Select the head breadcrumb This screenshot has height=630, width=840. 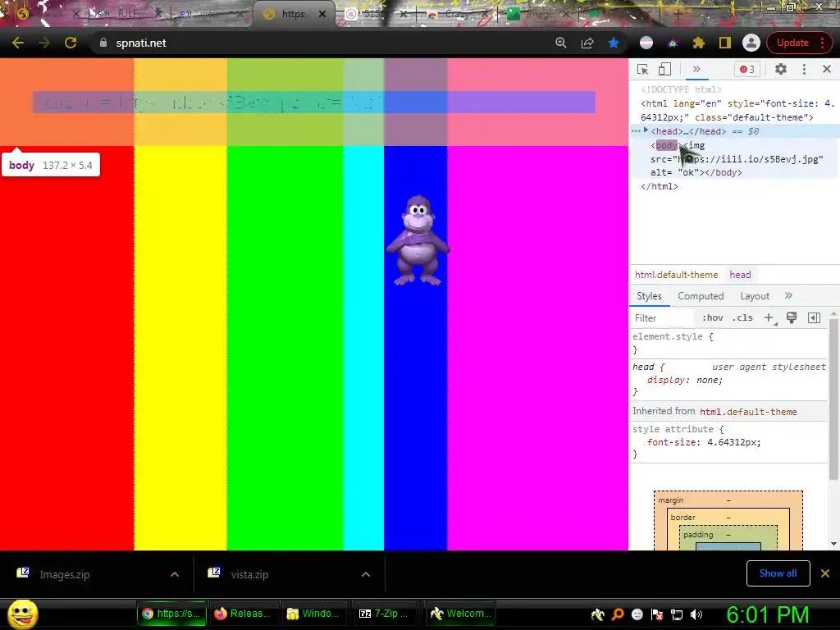741,275
